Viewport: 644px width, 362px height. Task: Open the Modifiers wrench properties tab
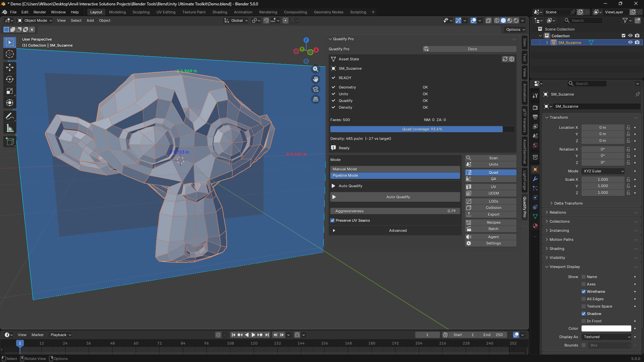tap(535, 179)
